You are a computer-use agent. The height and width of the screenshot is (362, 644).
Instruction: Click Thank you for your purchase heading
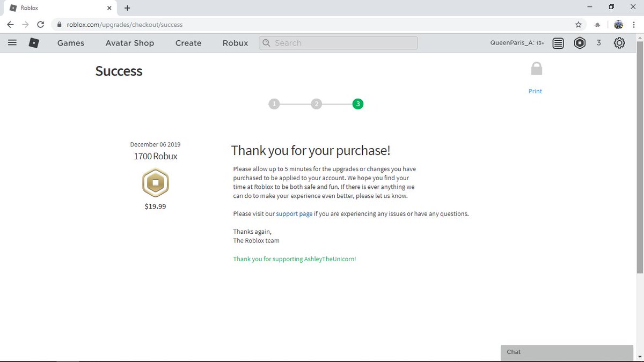[x=311, y=151]
